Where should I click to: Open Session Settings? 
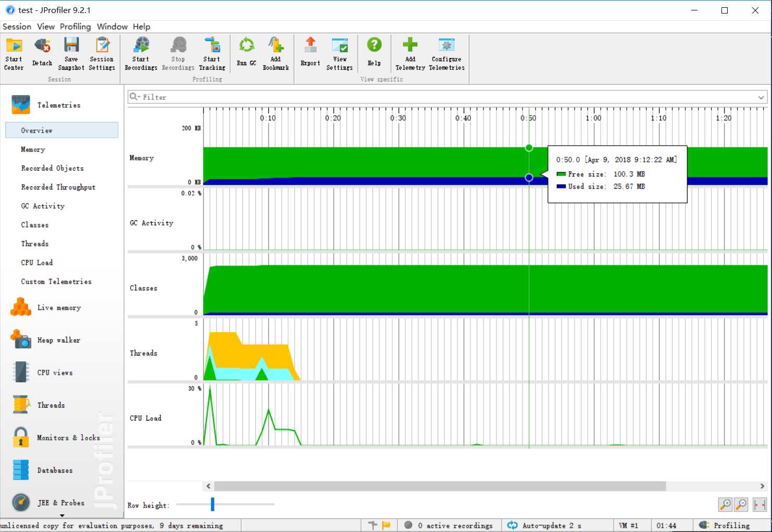tap(102, 54)
